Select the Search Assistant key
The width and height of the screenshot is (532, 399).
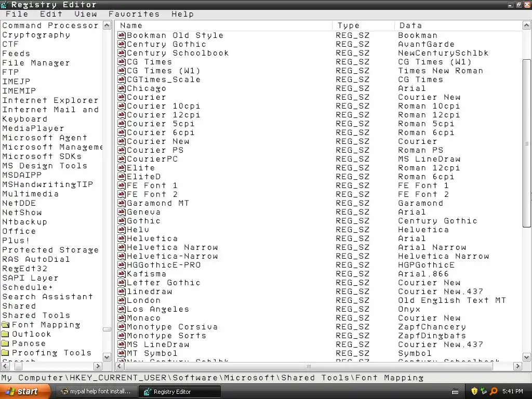pos(47,297)
